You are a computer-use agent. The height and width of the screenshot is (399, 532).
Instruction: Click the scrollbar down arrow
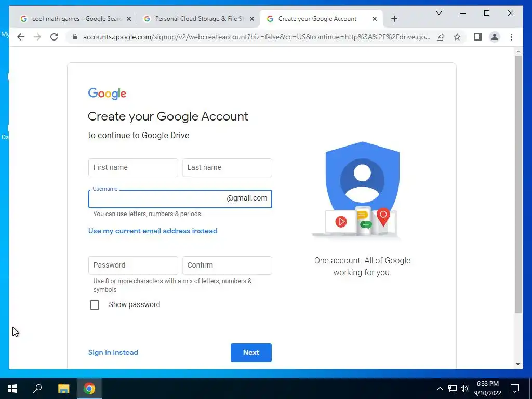pyautogui.click(x=518, y=364)
